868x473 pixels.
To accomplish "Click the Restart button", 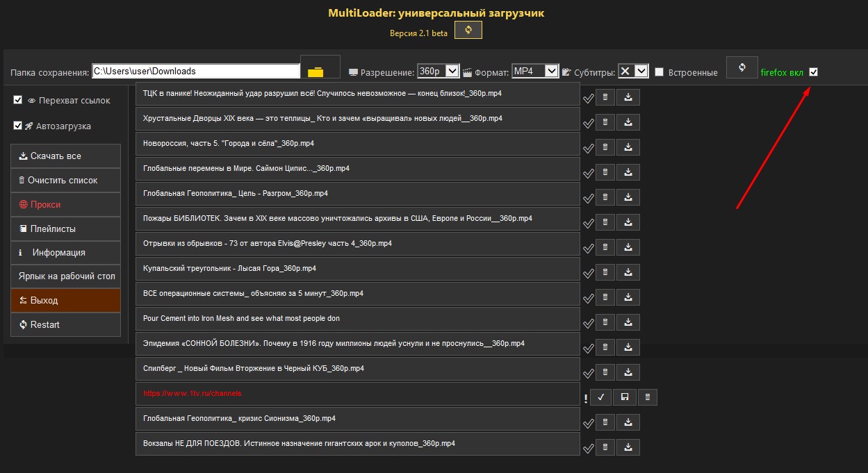I will tap(66, 325).
